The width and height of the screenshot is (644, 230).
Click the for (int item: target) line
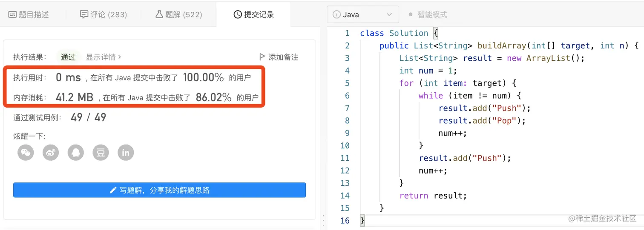[x=458, y=83]
